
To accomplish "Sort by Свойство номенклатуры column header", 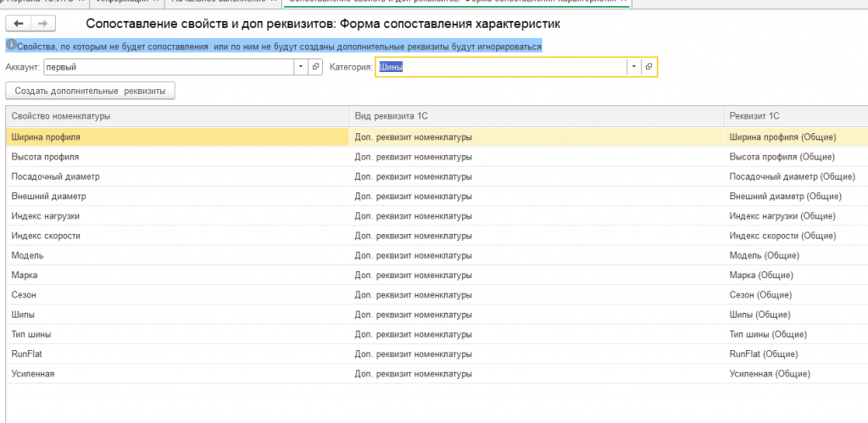I will click(x=177, y=116).
